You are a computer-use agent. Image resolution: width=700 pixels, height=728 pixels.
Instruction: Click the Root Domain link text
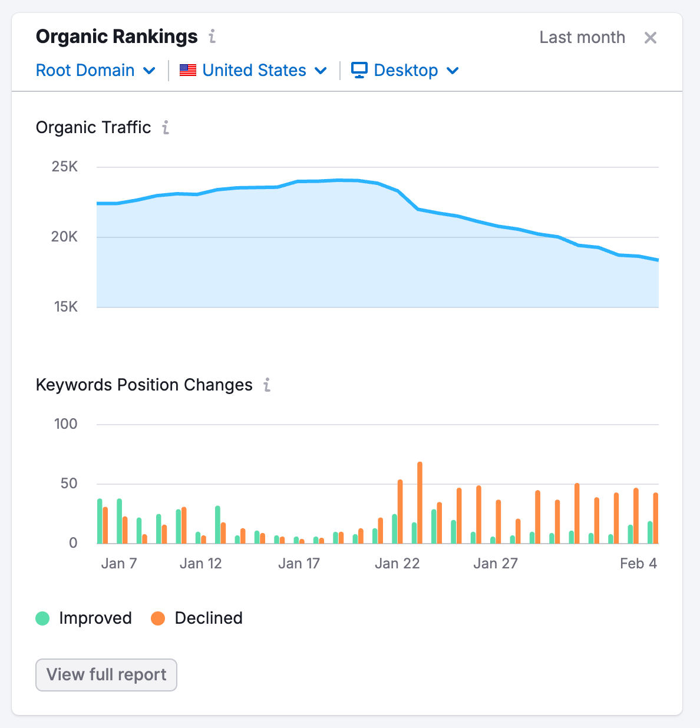tap(85, 70)
